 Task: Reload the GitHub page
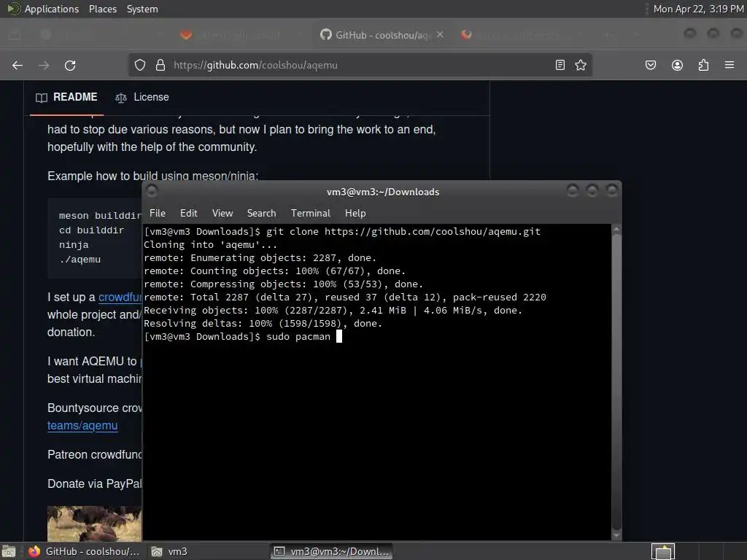click(x=70, y=65)
